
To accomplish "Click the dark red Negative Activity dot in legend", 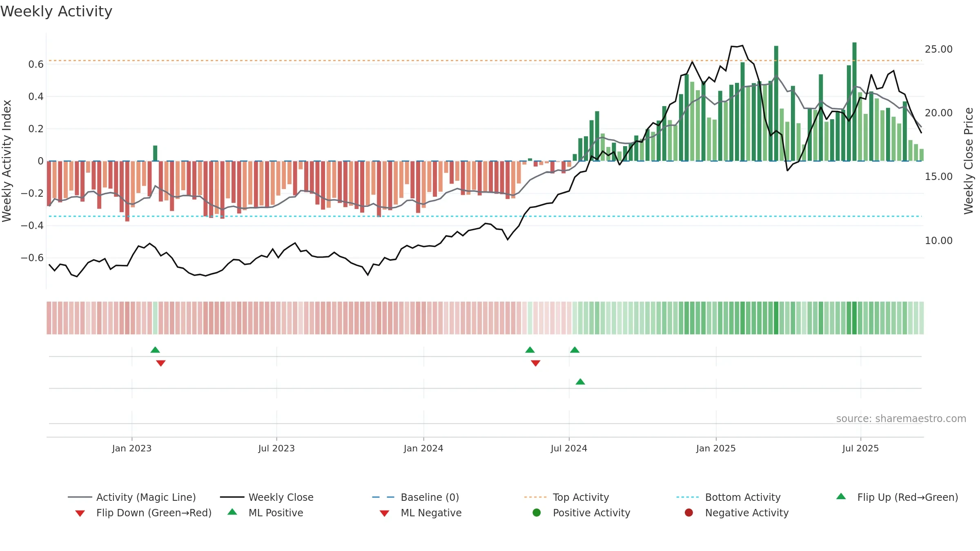I will point(689,513).
